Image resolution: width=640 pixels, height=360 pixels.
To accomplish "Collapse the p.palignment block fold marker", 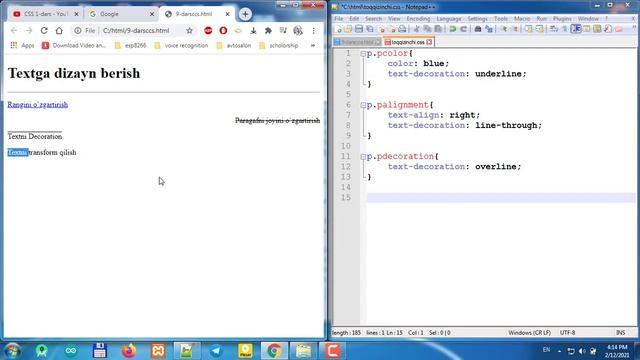I will [363, 105].
